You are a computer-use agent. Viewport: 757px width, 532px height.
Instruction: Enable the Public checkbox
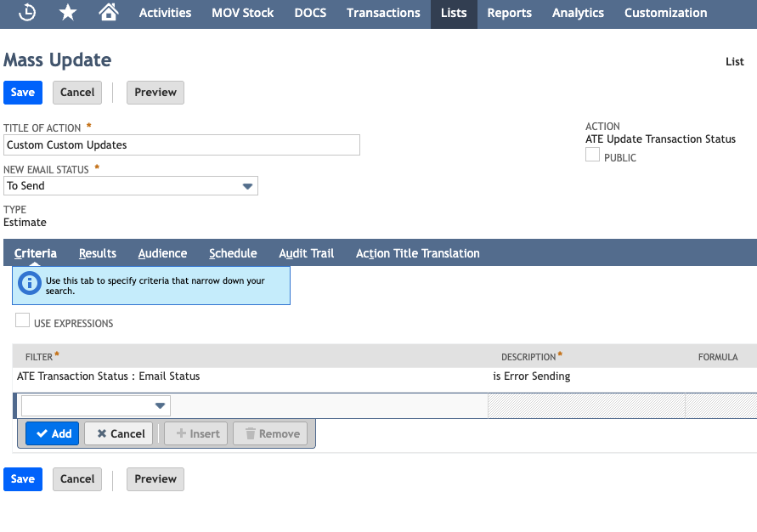click(593, 155)
